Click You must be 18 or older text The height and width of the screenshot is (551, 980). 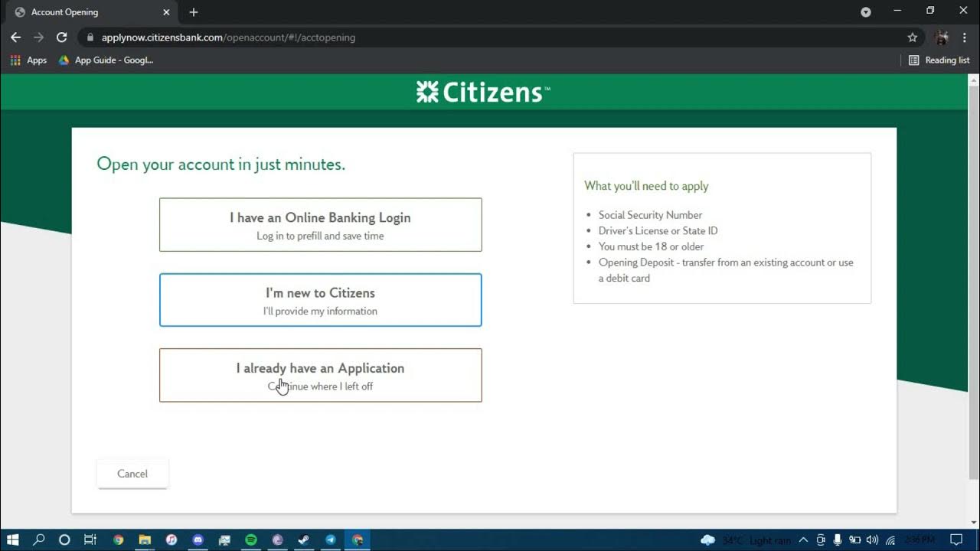tap(651, 246)
